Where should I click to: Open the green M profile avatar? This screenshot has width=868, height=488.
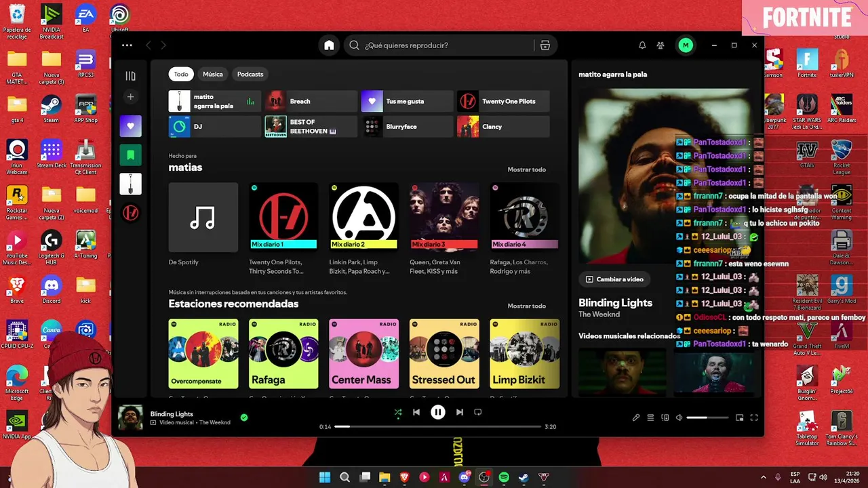[686, 45]
